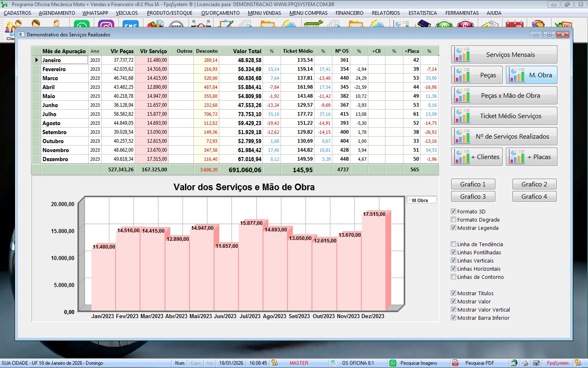Disable the Formato 3D checkbox
588x368 pixels.
coord(453,211)
